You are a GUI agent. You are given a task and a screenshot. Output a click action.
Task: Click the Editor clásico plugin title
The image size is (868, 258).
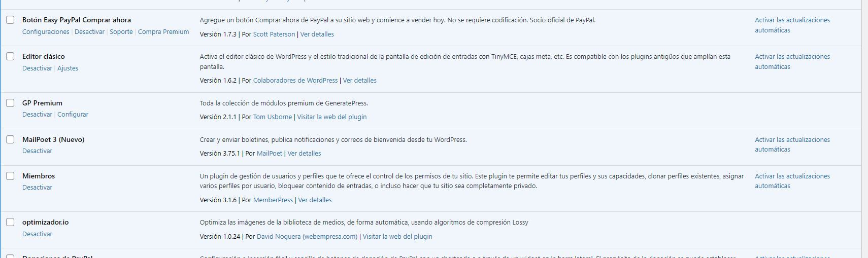click(x=44, y=56)
